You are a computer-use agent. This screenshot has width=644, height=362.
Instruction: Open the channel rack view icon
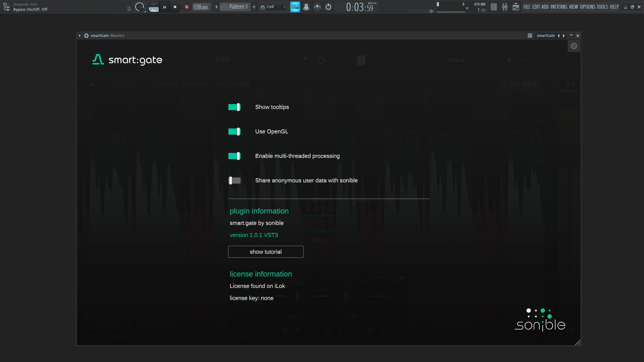(x=516, y=7)
